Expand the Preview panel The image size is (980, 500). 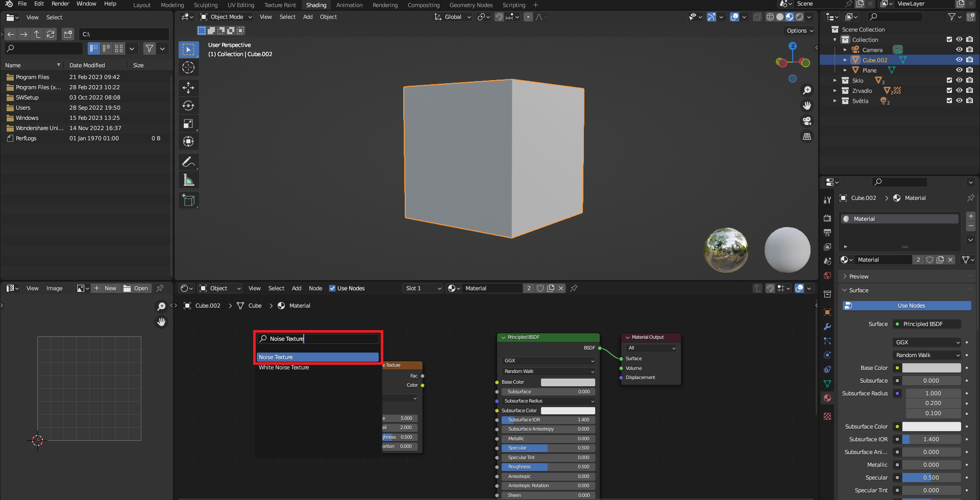click(859, 277)
